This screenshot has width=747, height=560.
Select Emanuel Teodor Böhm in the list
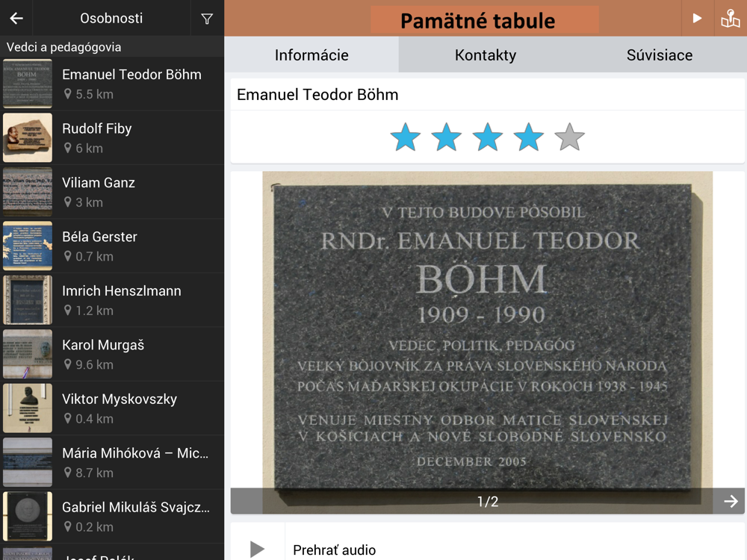coord(112,84)
